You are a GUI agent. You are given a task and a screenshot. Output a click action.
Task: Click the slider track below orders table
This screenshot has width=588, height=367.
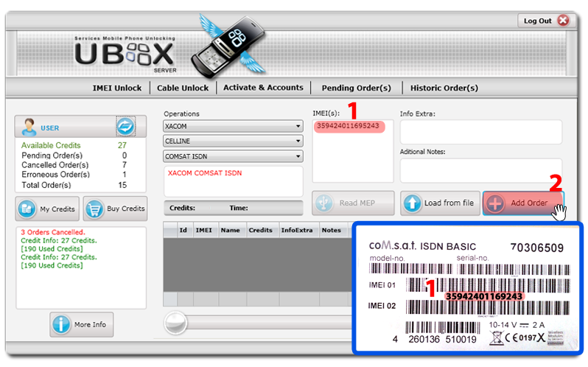(x=268, y=323)
